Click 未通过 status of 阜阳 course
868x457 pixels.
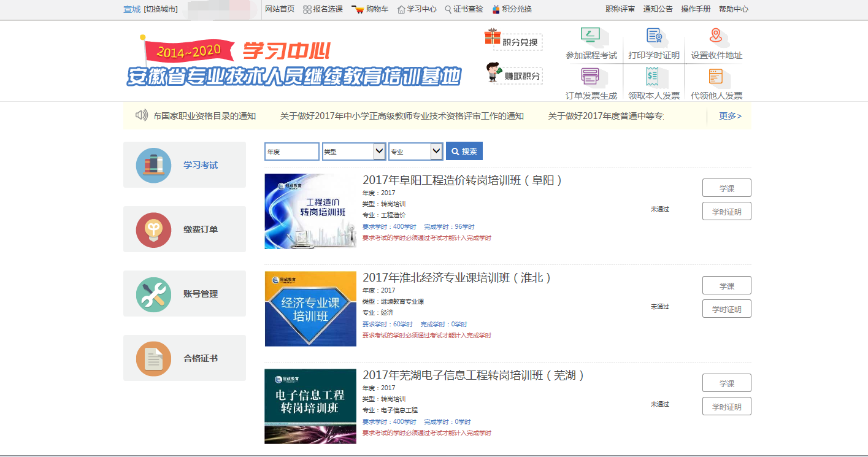click(x=660, y=209)
